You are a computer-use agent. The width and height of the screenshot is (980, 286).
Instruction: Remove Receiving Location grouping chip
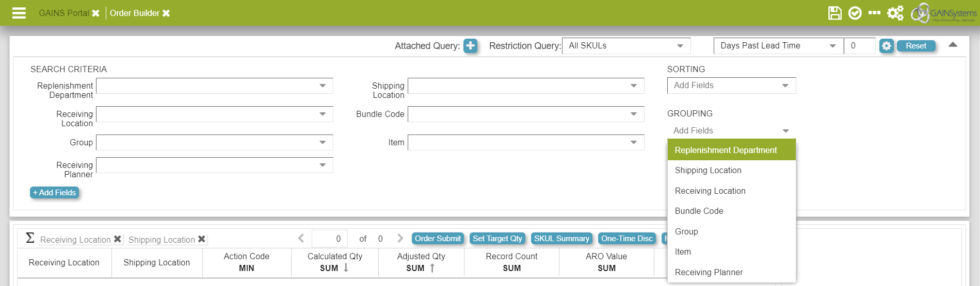click(x=118, y=239)
